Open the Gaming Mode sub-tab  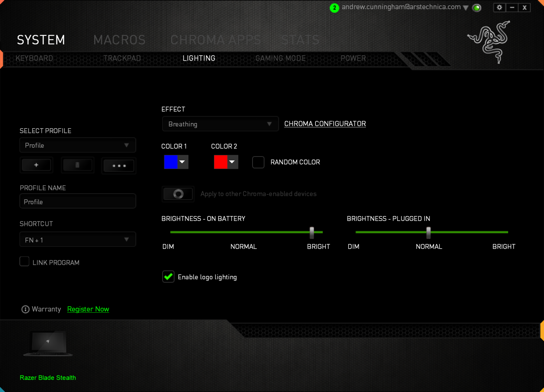(280, 58)
